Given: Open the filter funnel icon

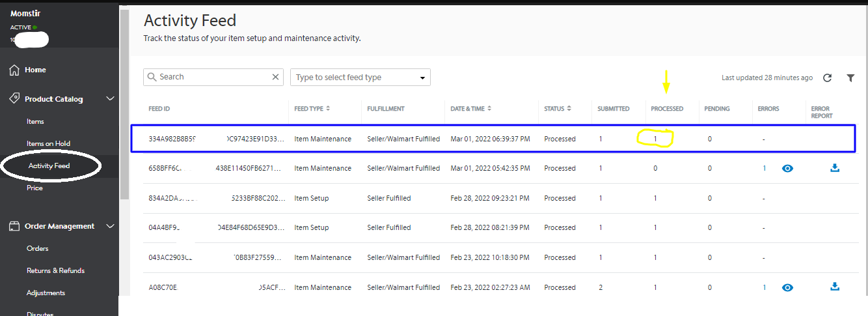Looking at the screenshot, I should (850, 78).
